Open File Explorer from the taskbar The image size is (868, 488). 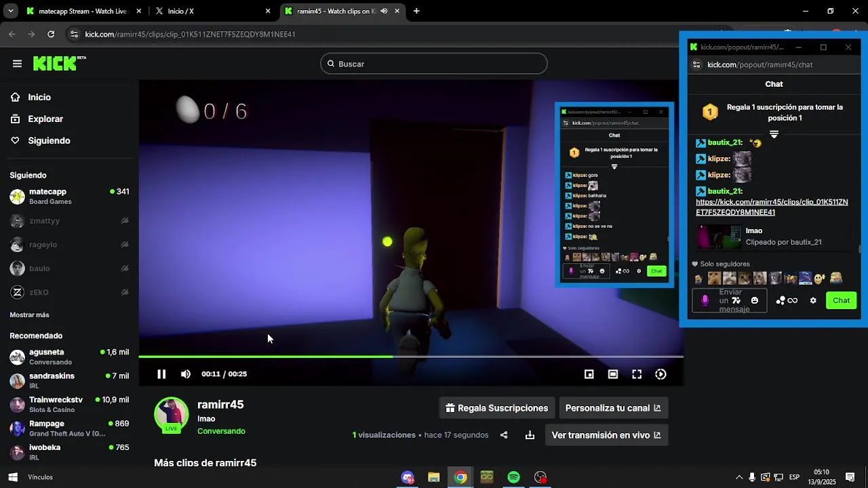click(434, 477)
